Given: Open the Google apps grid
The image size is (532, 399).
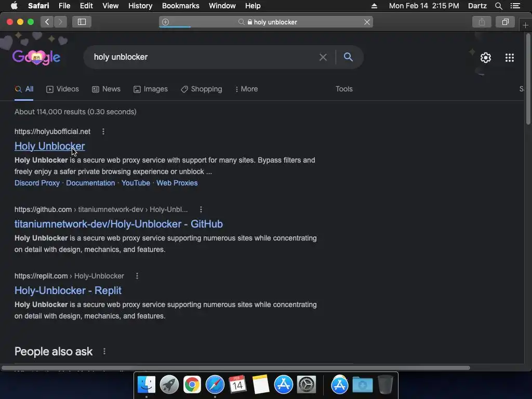Looking at the screenshot, I should 510,58.
